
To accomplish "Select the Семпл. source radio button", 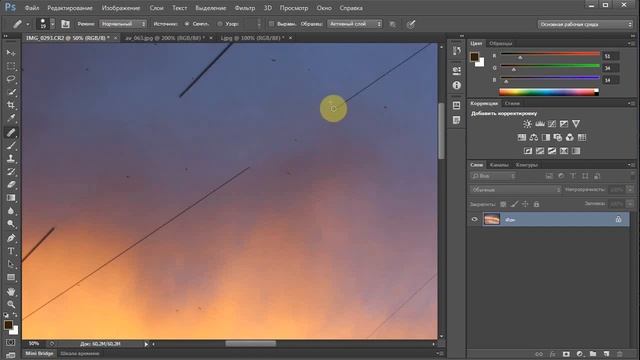I will pyautogui.click(x=187, y=24).
